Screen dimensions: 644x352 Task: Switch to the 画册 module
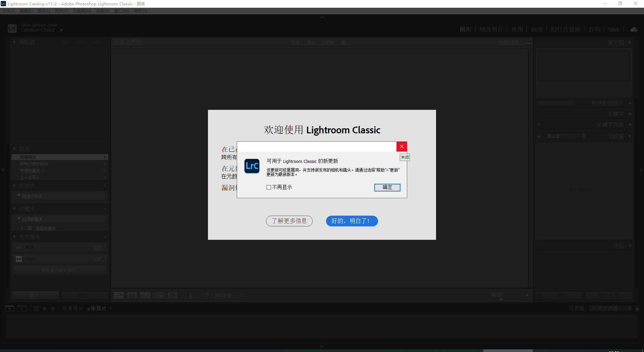point(537,30)
